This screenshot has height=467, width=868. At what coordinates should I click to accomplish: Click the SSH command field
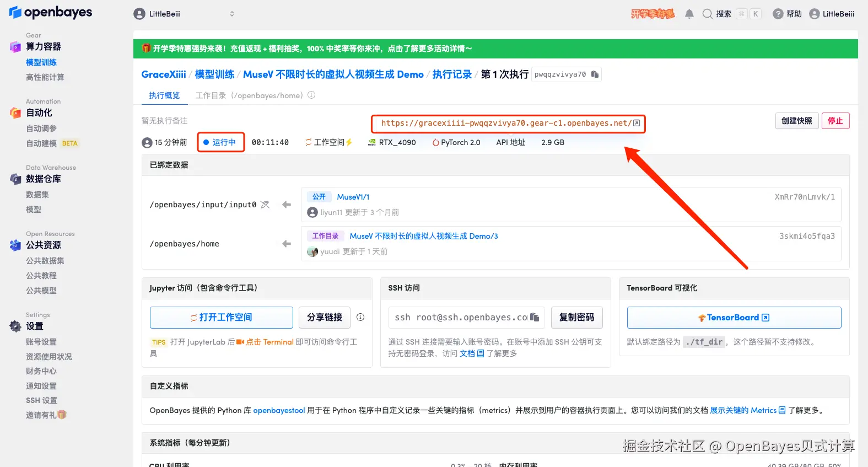[x=467, y=318]
